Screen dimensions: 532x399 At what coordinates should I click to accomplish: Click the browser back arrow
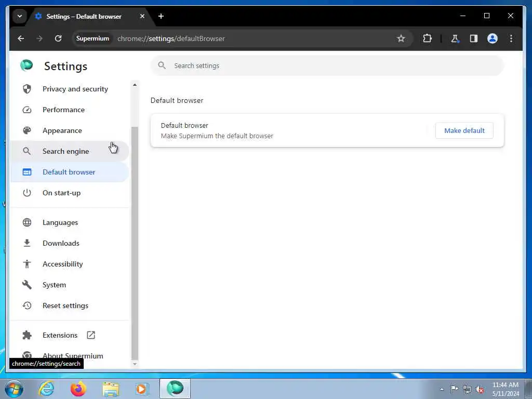(x=21, y=38)
